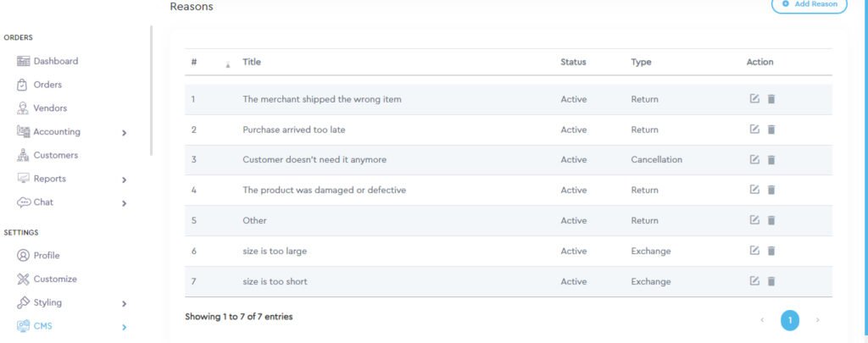Click the Add Reason button
Screen dimensions: 868x343
808,4
